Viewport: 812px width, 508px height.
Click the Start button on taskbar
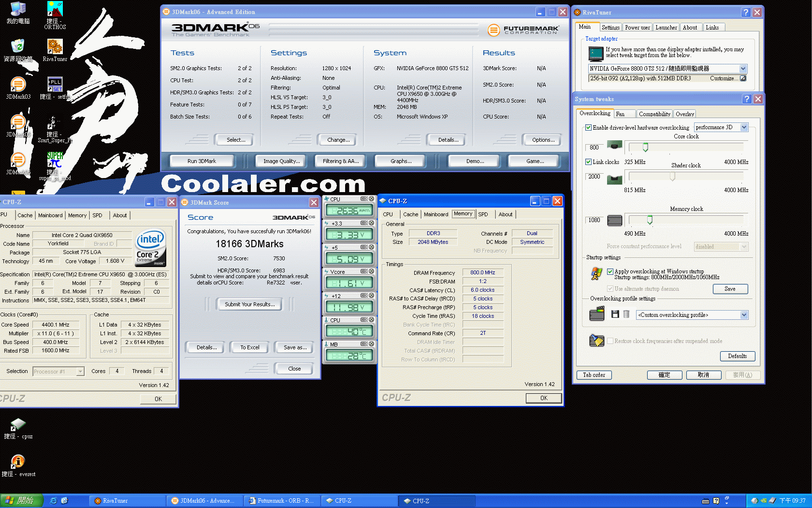pos(21,501)
